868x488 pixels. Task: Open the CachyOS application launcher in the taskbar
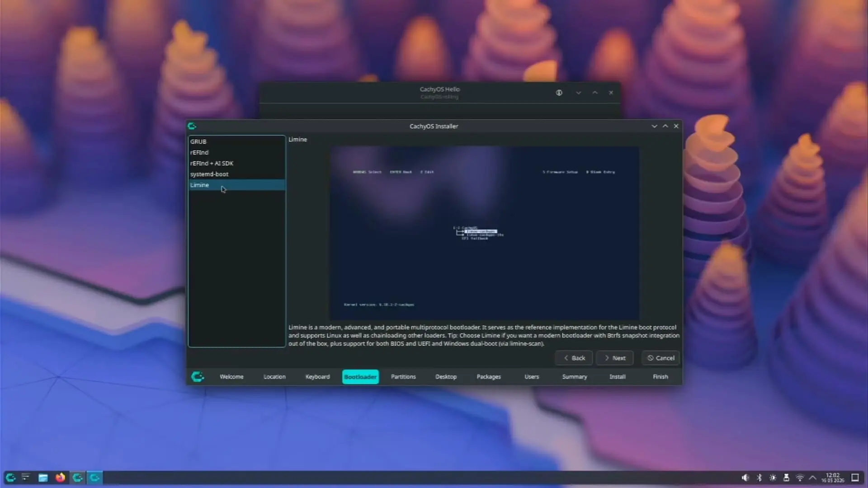coord(11,478)
